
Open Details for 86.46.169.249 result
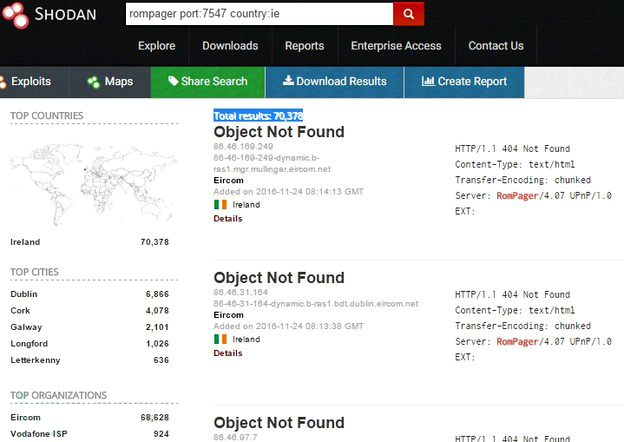[228, 218]
